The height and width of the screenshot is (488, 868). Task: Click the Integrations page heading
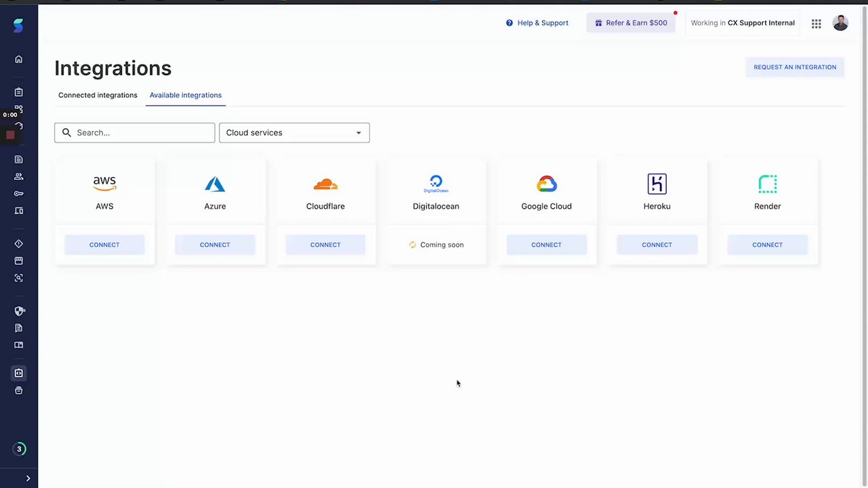113,68
